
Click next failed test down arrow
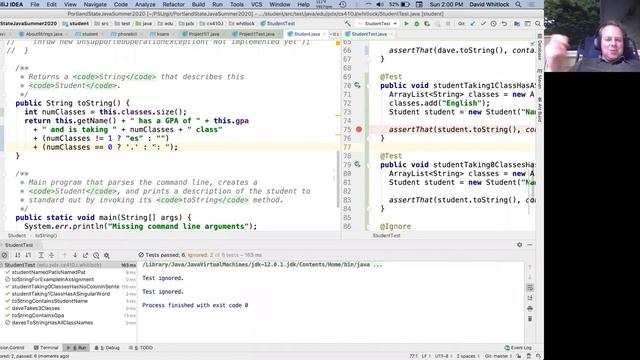75,255
